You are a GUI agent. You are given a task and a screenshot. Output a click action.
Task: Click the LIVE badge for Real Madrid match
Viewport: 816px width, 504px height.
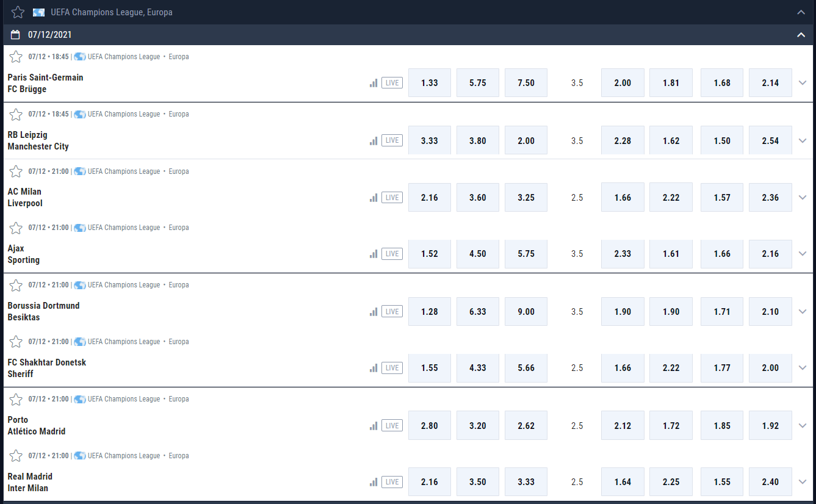392,482
